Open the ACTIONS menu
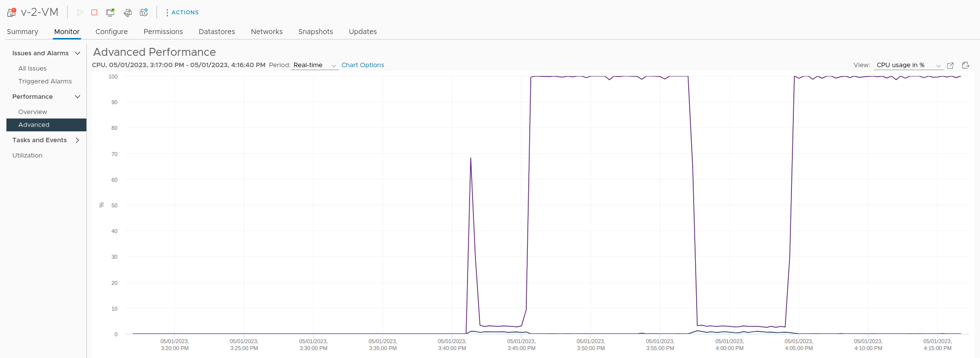This screenshot has width=980, height=358. [x=182, y=12]
